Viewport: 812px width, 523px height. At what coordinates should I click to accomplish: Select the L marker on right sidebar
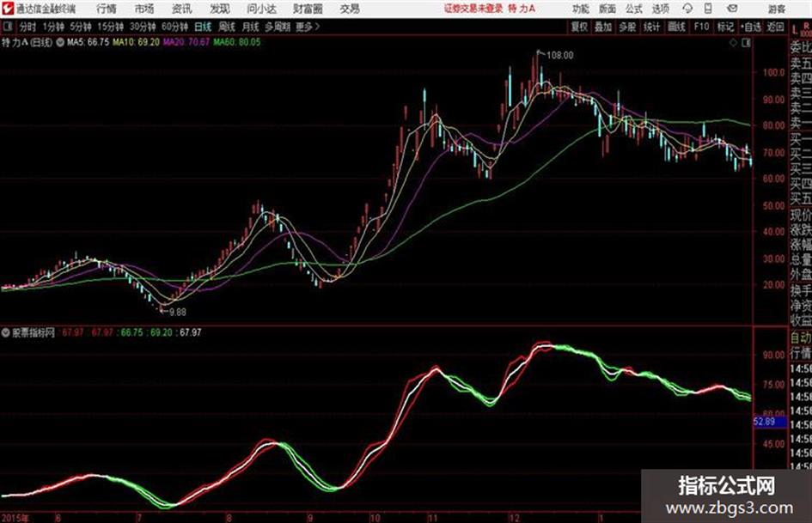coord(795,30)
